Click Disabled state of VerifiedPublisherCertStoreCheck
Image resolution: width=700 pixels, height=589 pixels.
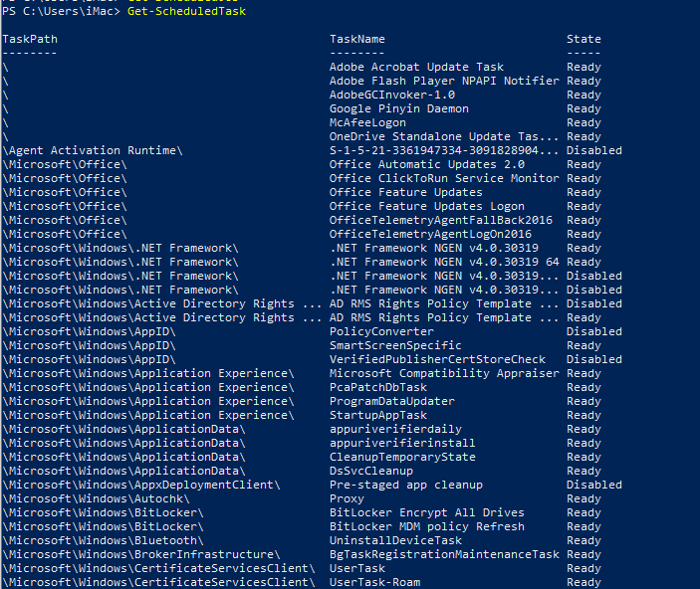pos(594,359)
